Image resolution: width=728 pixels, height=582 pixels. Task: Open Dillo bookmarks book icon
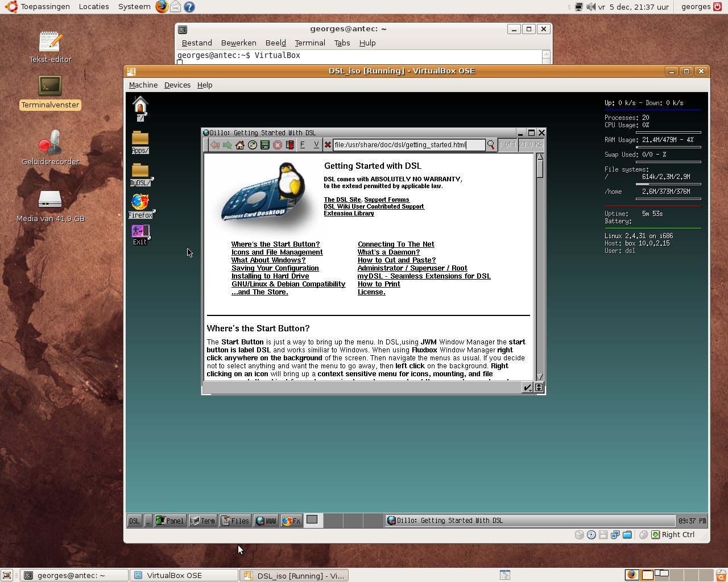pyautogui.click(x=290, y=145)
